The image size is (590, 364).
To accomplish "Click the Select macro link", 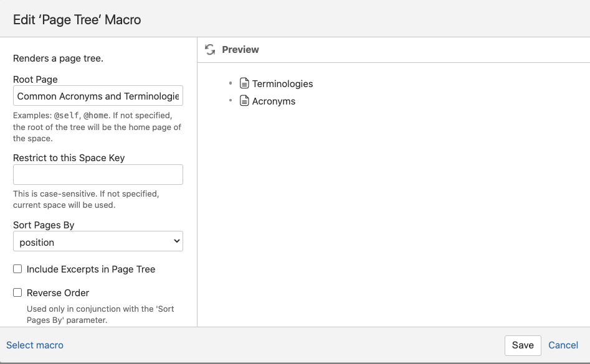I will [x=35, y=345].
